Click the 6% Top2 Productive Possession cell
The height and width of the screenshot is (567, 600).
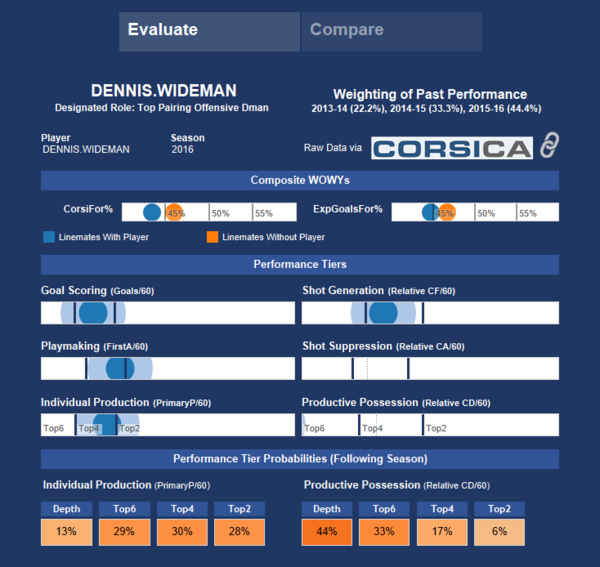tap(497, 531)
